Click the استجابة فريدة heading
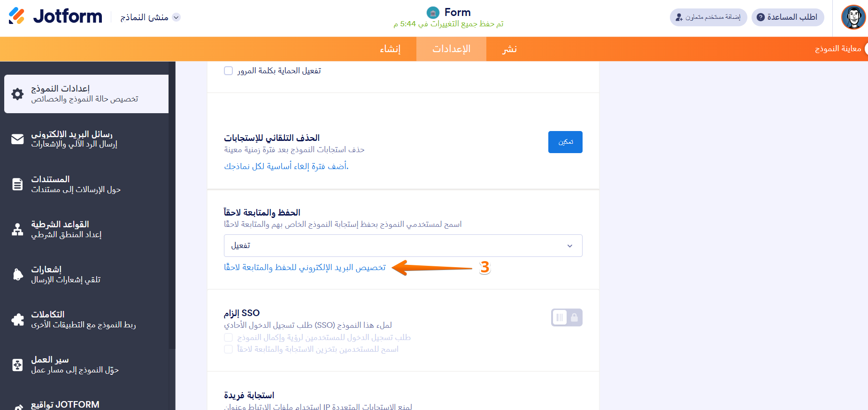This screenshot has width=868, height=410. [x=249, y=395]
